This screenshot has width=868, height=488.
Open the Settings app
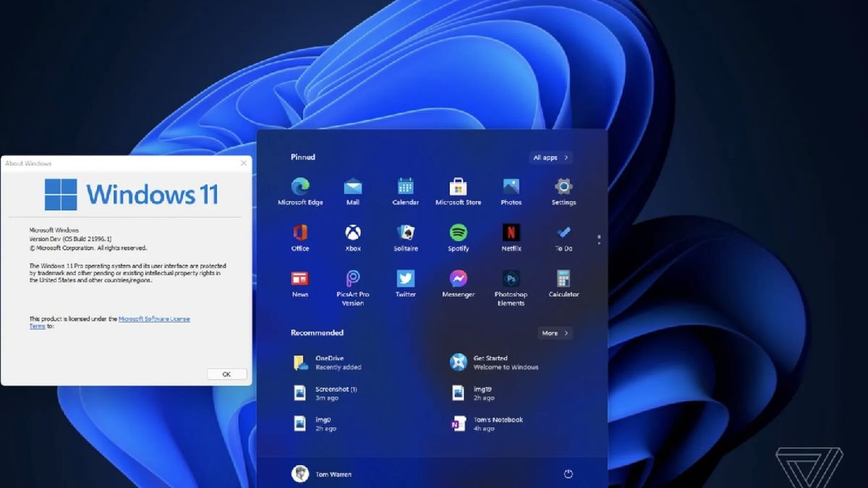click(563, 187)
